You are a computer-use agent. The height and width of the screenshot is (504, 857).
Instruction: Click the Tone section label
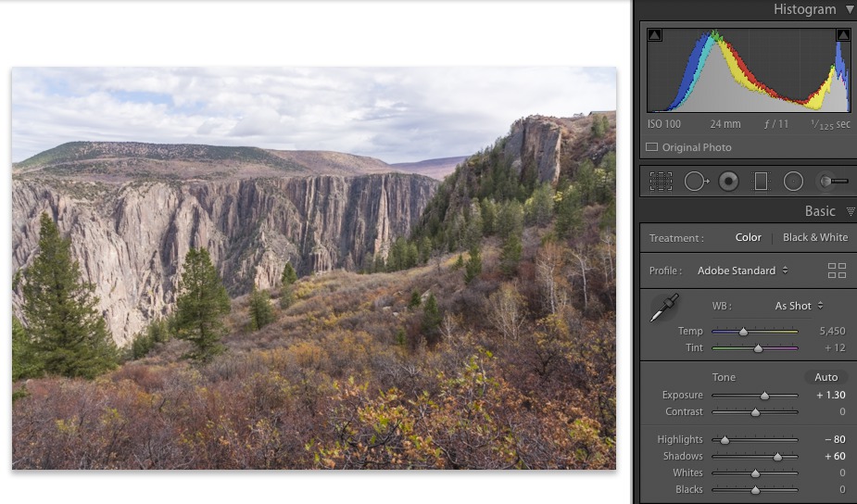(724, 377)
